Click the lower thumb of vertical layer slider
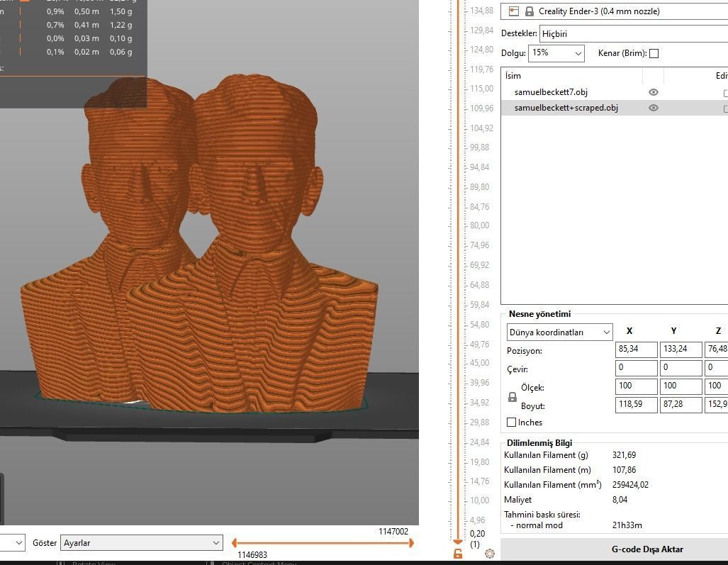This screenshot has height=565, width=728. (x=458, y=542)
